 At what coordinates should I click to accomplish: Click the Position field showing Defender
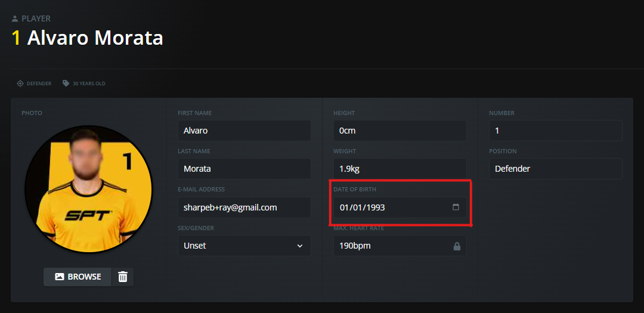tap(555, 169)
